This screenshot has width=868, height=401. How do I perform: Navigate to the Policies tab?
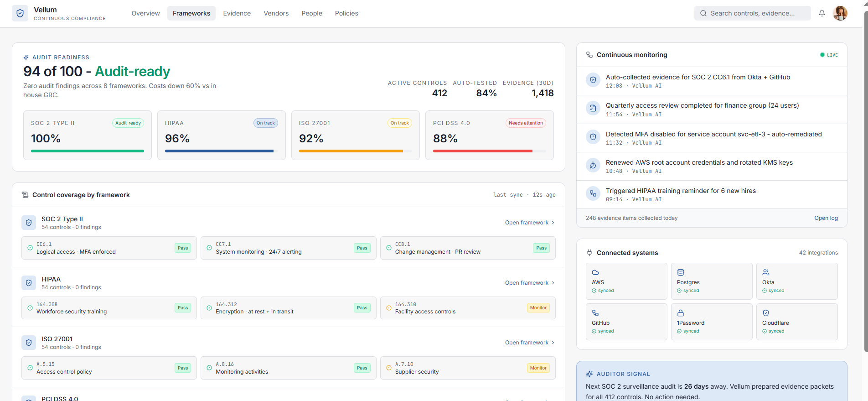(x=346, y=13)
